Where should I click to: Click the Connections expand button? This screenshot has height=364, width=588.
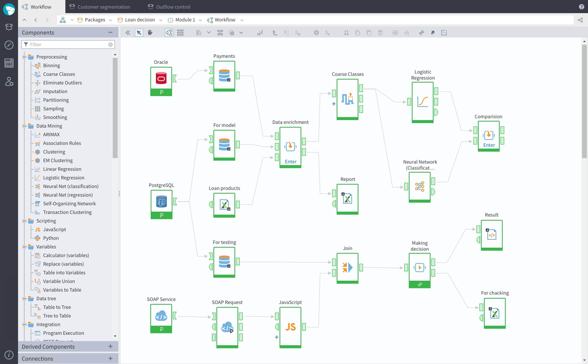pyautogui.click(x=110, y=358)
